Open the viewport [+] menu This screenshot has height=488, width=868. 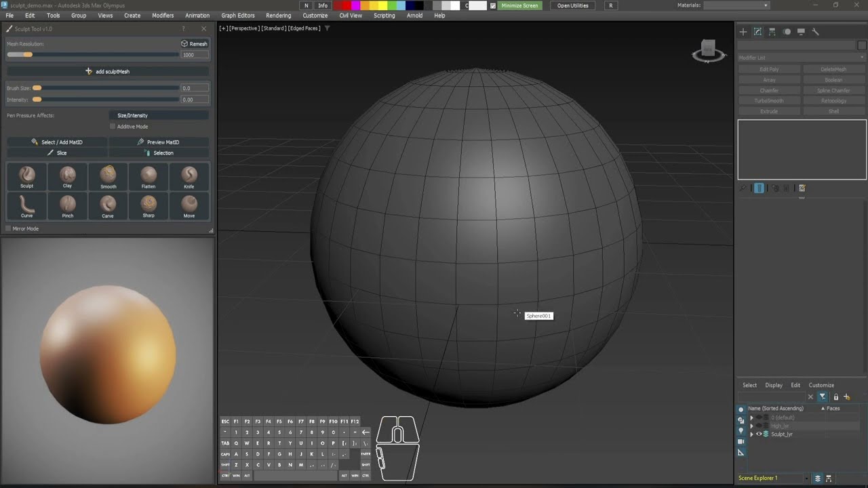(223, 28)
